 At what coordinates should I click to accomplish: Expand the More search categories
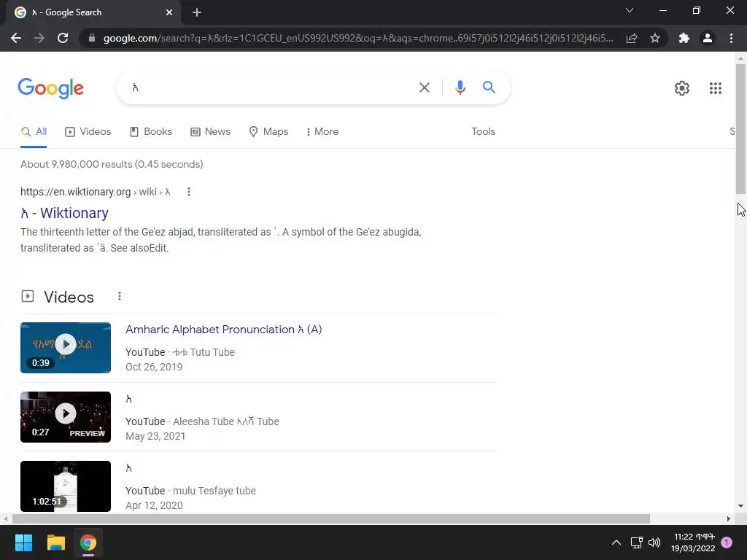coord(322,132)
